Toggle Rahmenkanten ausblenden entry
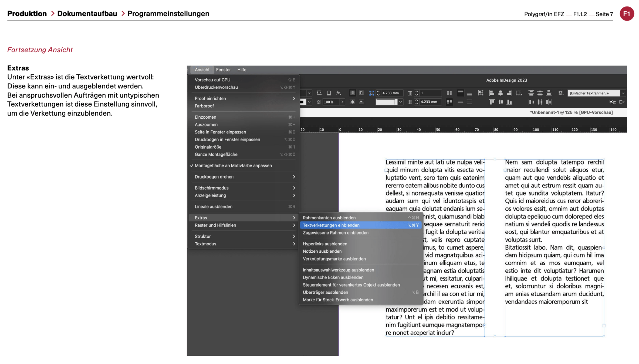The image size is (639, 364). (329, 218)
